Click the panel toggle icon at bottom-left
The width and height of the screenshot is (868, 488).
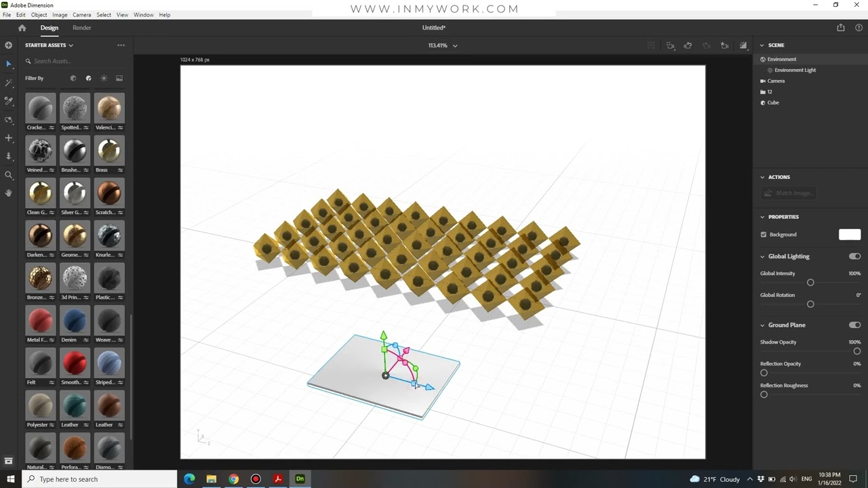[x=9, y=462]
